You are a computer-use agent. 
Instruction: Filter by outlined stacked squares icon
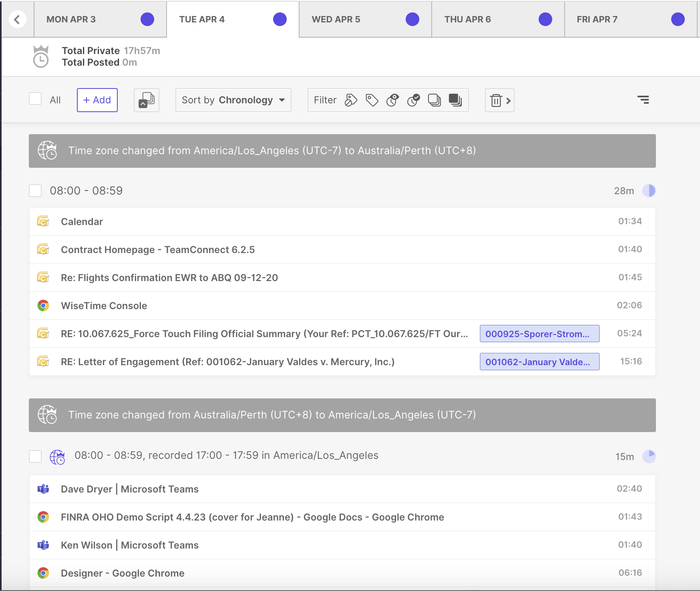[434, 100]
